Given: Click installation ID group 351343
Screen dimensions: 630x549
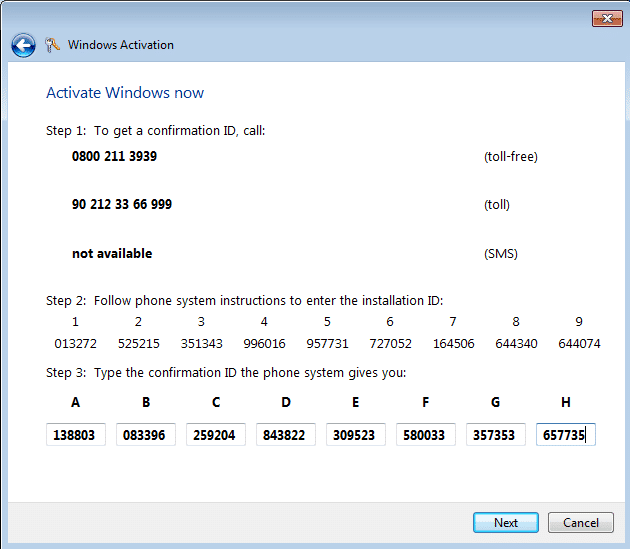Looking at the screenshot, I should point(201,344).
